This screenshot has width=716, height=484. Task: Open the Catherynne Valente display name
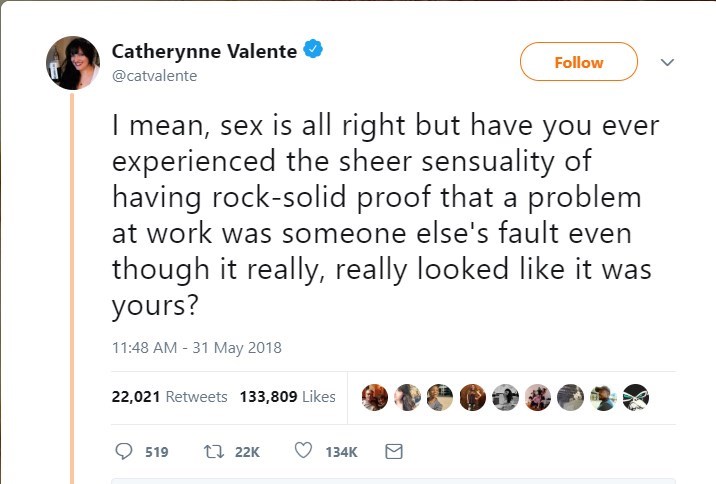[x=204, y=51]
